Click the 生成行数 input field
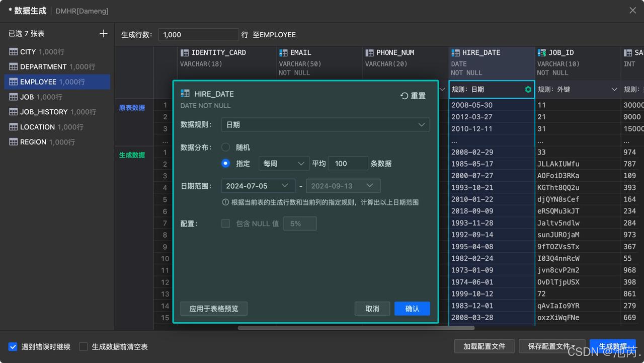 pos(199,34)
